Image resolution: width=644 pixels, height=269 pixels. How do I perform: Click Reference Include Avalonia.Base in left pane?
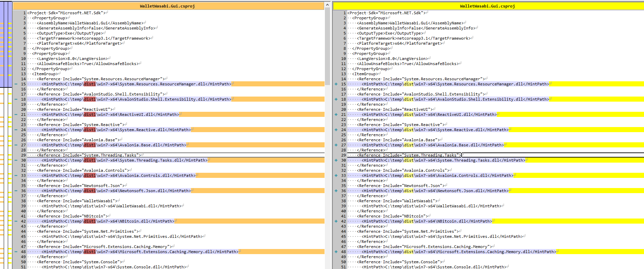click(x=79, y=140)
